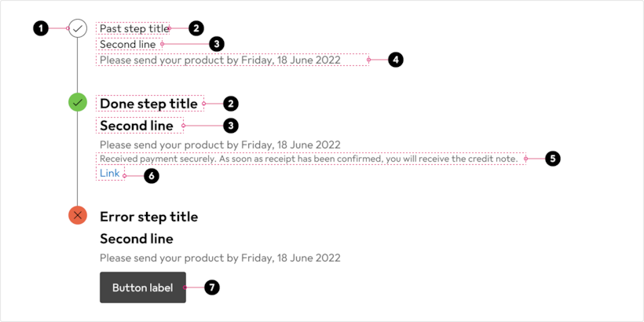Click the red error-step X icon
The height and width of the screenshot is (322, 644).
coord(78,215)
